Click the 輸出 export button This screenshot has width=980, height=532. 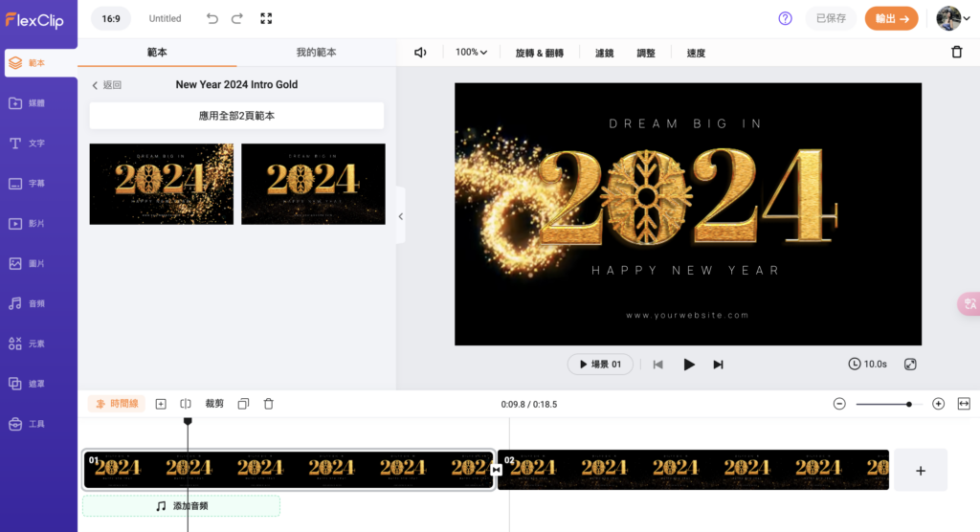tap(891, 19)
